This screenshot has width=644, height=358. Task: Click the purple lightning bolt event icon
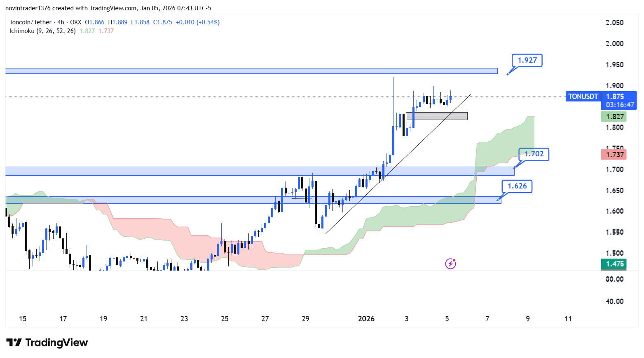tap(450, 264)
